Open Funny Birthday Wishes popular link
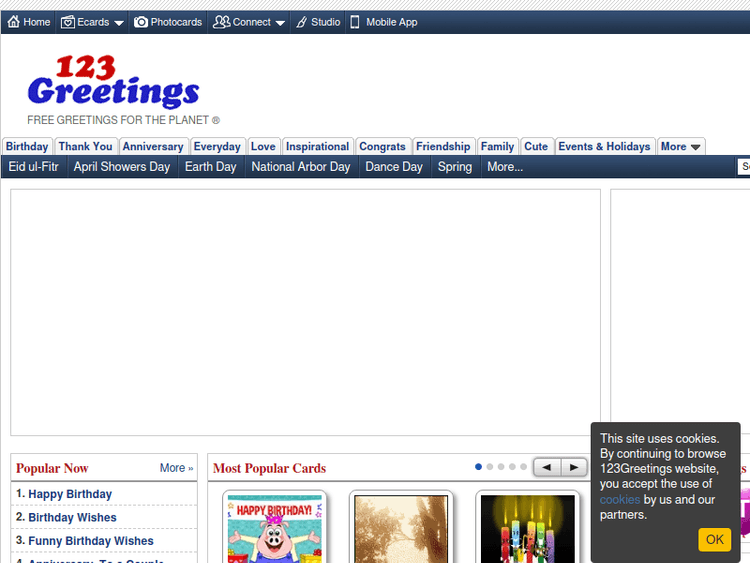 (x=91, y=541)
